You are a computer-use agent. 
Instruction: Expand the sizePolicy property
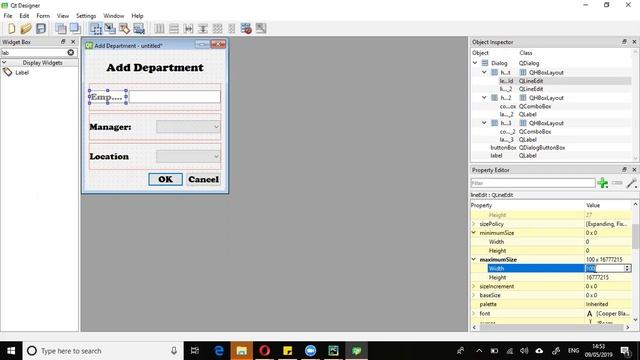pyautogui.click(x=474, y=224)
